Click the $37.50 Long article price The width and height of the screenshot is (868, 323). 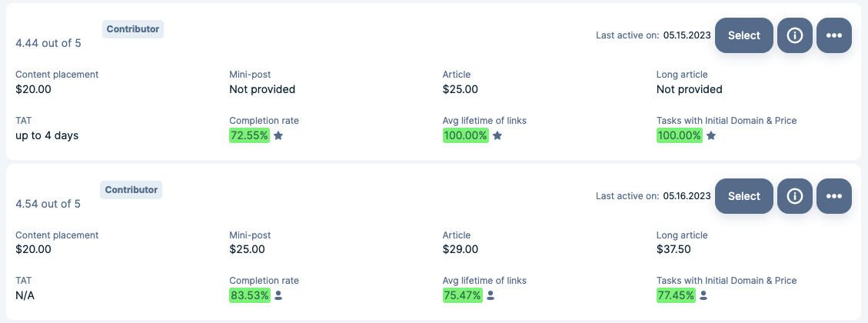(673, 249)
